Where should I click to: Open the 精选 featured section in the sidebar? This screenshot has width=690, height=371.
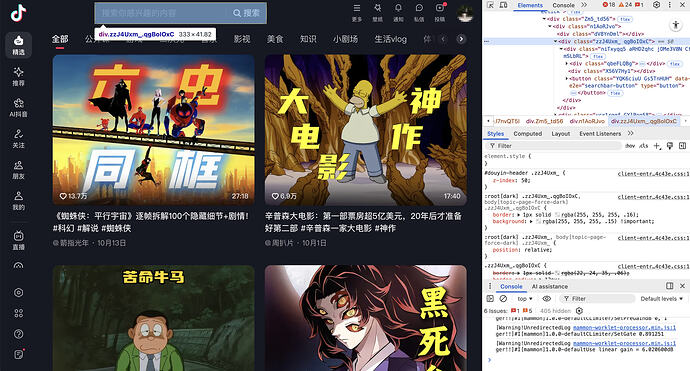coord(18,45)
